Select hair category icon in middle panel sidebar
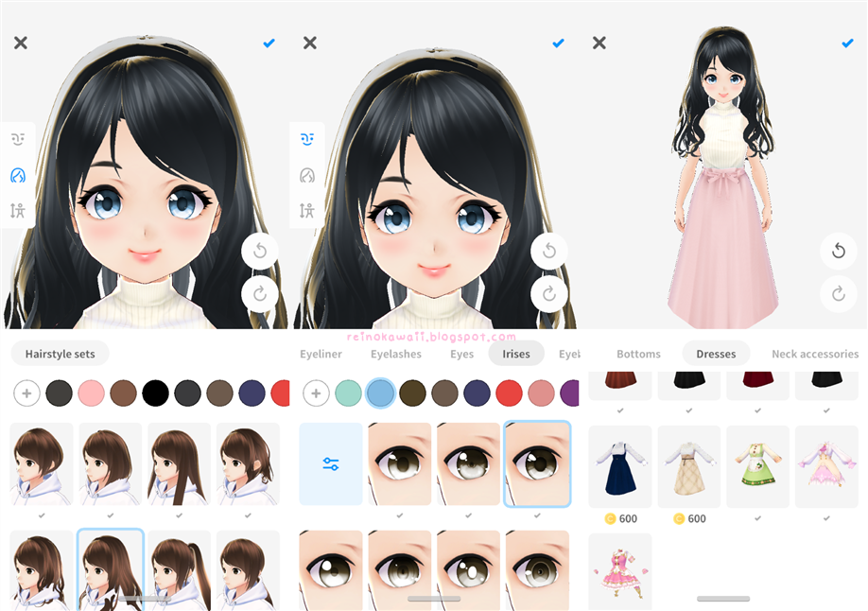Image resolution: width=868 pixels, height=611 pixels. (307, 176)
